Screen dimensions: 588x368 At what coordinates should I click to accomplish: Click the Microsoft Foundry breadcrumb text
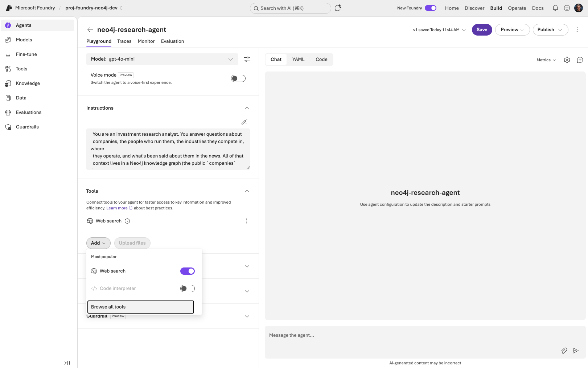35,8
